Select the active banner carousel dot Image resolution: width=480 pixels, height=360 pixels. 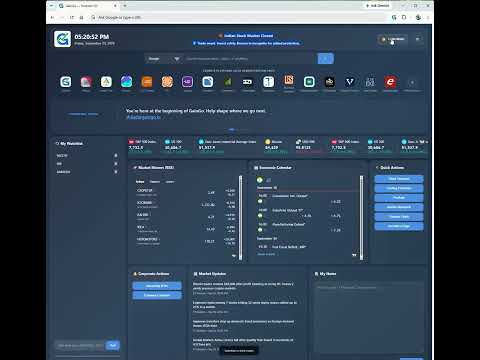(x=232, y=129)
